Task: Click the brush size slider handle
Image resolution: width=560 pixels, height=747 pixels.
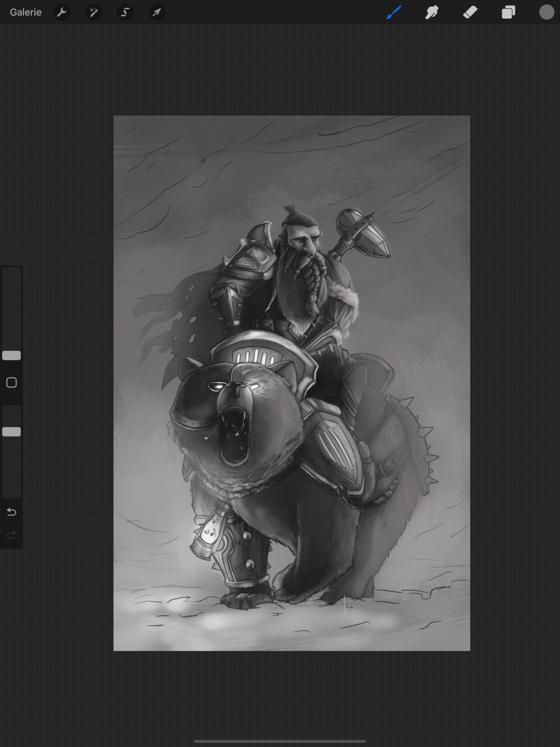Action: (12, 355)
